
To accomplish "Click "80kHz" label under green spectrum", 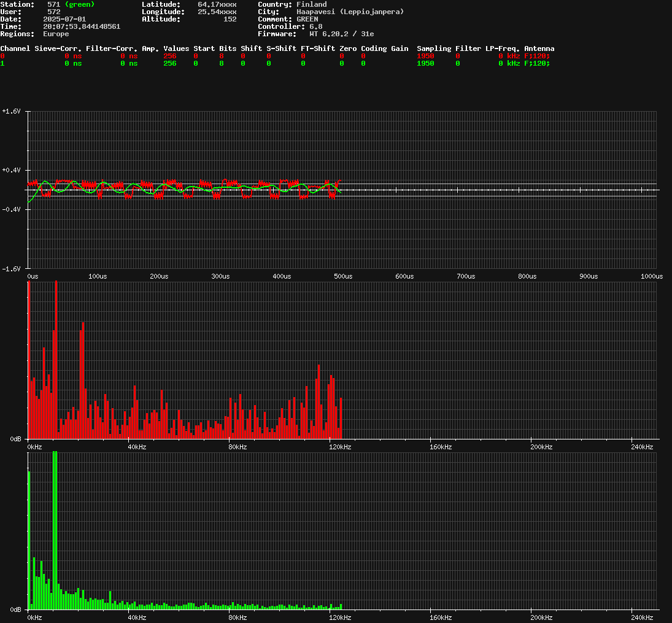I will point(238,618).
